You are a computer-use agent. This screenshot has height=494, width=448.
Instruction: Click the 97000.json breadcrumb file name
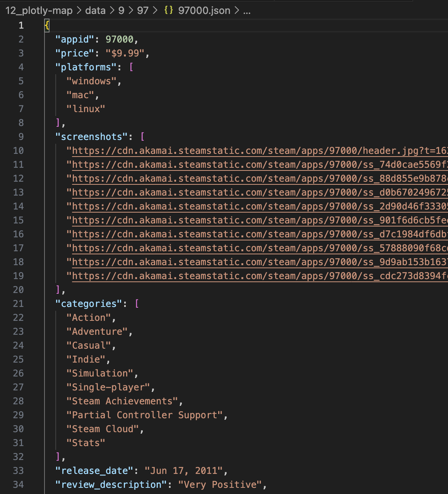pyautogui.click(x=204, y=10)
